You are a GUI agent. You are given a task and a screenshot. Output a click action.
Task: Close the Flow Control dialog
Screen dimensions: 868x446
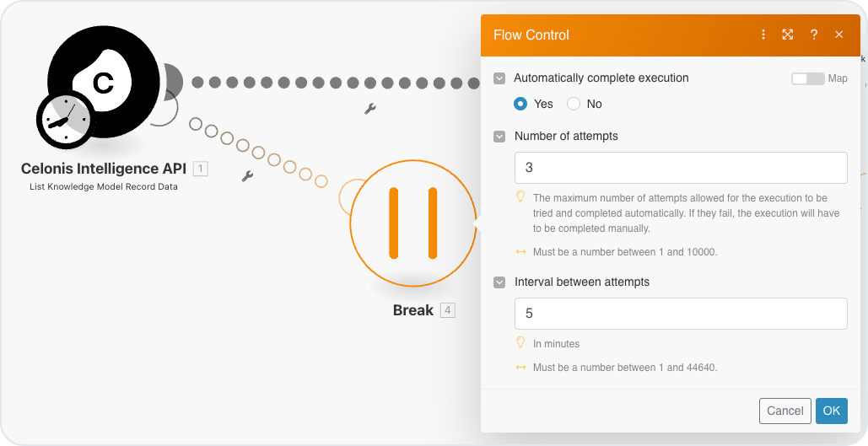coord(839,35)
